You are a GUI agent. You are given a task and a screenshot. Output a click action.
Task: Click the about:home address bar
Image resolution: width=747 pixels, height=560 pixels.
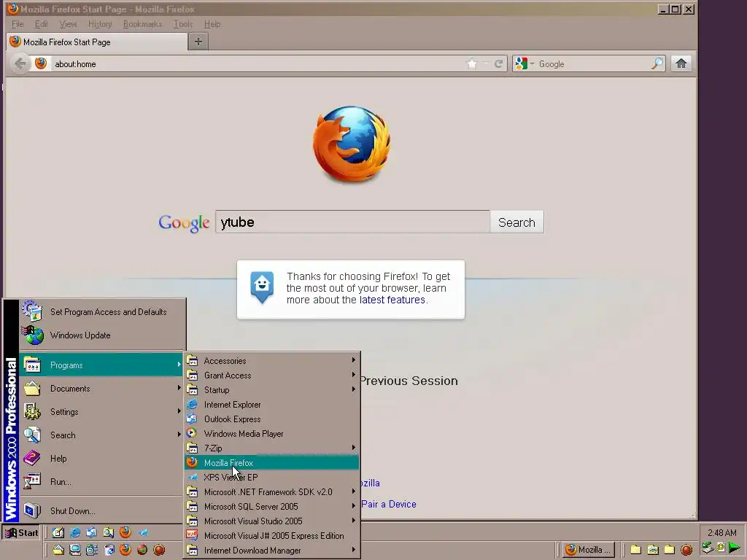pyautogui.click(x=258, y=64)
